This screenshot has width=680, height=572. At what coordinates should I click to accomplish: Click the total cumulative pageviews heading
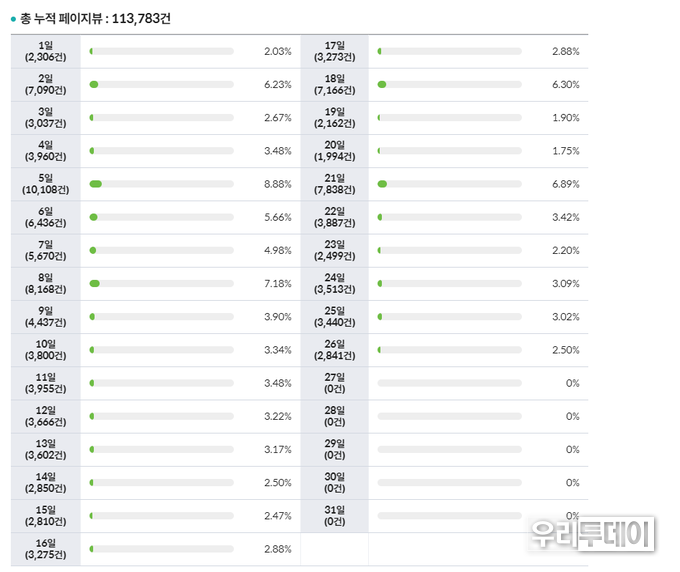89,18
